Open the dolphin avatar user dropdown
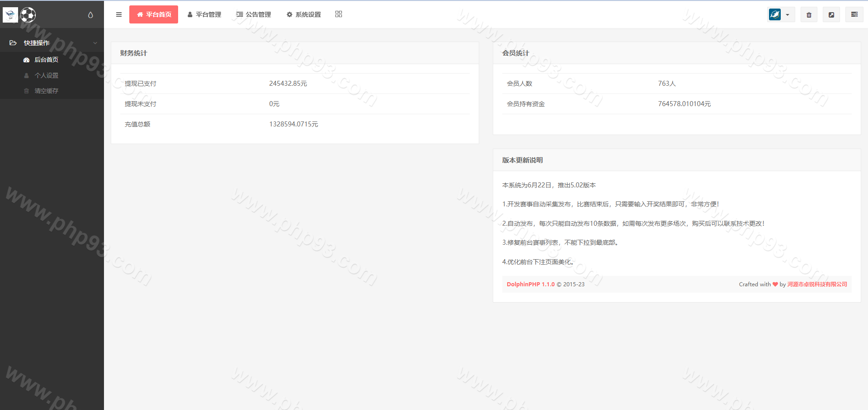Image resolution: width=868 pixels, height=410 pixels. pyautogui.click(x=775, y=14)
